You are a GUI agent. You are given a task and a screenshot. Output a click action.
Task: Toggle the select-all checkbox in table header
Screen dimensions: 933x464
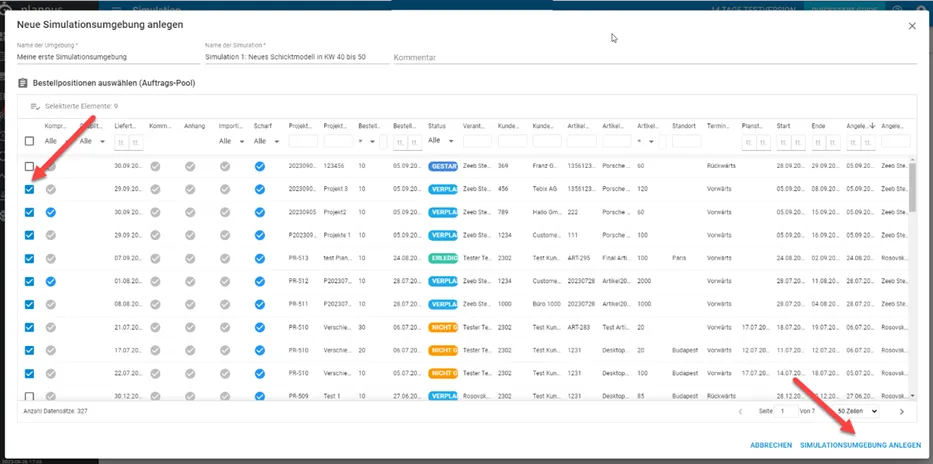pos(29,142)
